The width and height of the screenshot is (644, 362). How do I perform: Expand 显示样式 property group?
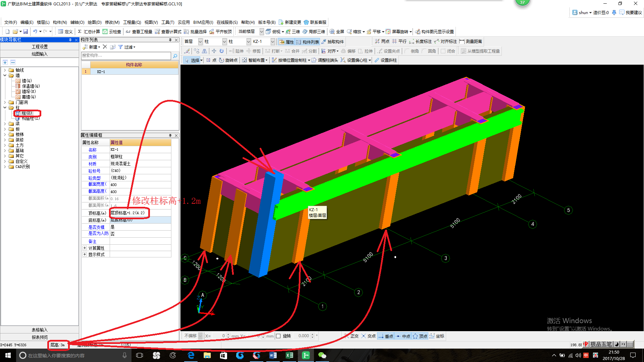coord(85,254)
